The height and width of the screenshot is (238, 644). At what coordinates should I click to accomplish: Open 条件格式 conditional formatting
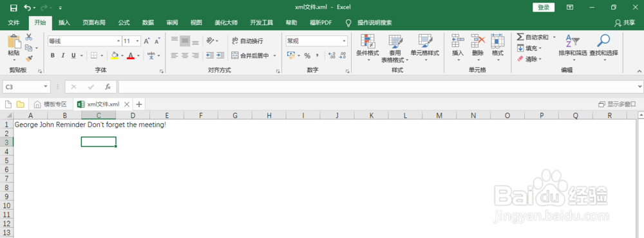pyautogui.click(x=368, y=48)
